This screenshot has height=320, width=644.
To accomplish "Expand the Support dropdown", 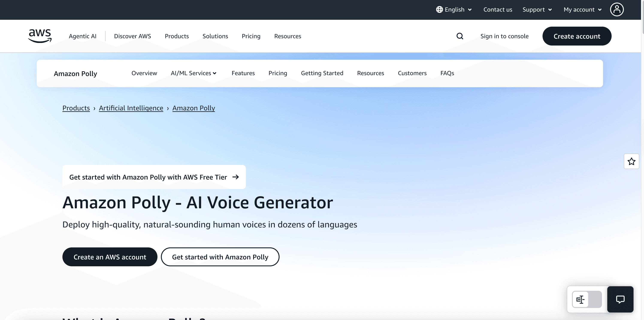I will point(537,9).
